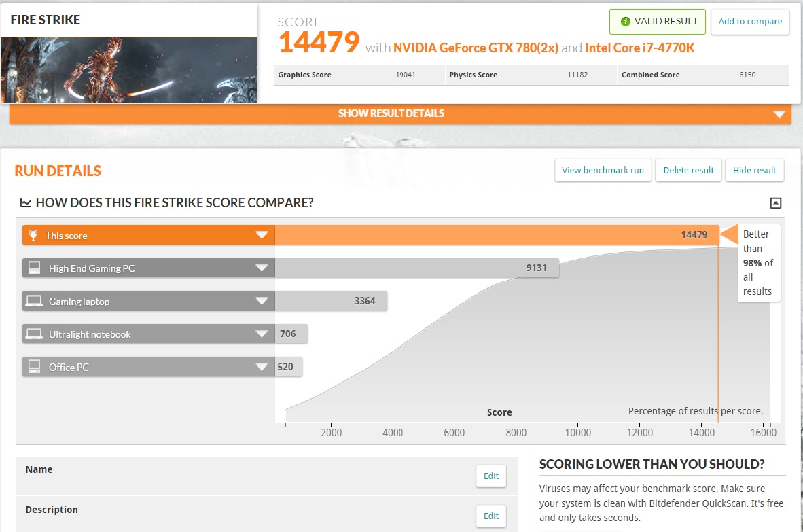Click the Combined Score 6150 cell
Image resolution: width=803 pixels, height=532 pixels.
point(703,75)
